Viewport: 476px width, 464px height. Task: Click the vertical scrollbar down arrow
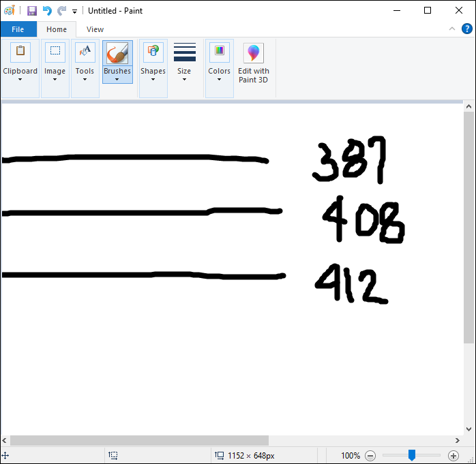(468, 429)
